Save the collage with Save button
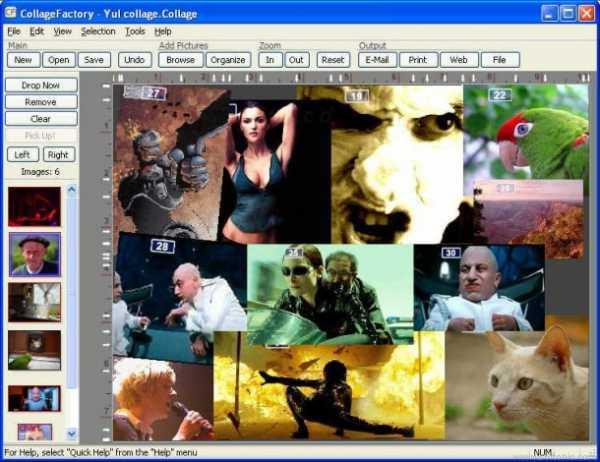This screenshot has width=600, height=462. click(94, 60)
